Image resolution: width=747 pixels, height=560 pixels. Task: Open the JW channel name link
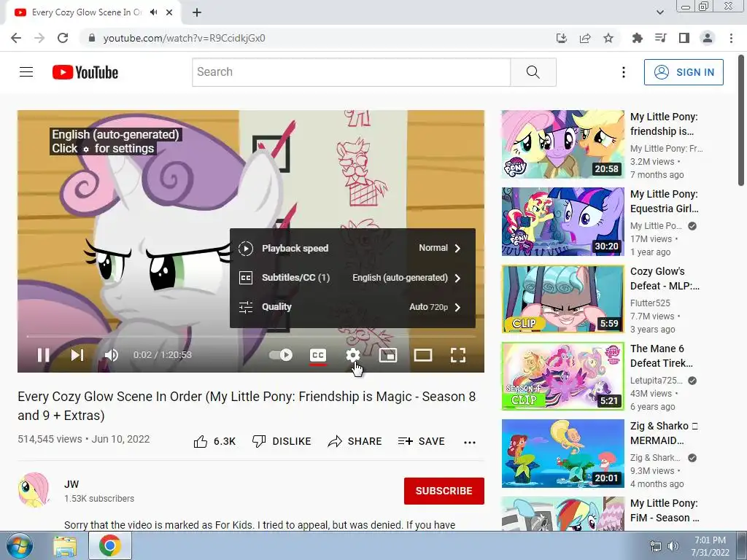[x=71, y=484]
